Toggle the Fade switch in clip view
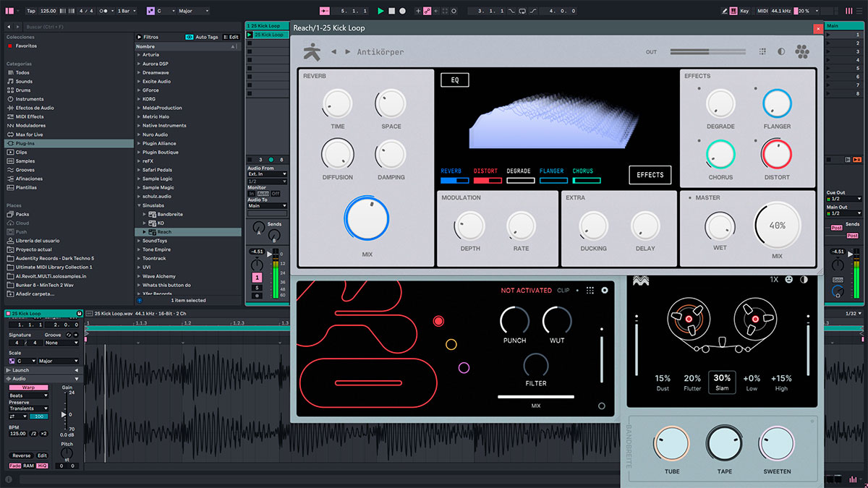868x488 pixels. tap(15, 466)
